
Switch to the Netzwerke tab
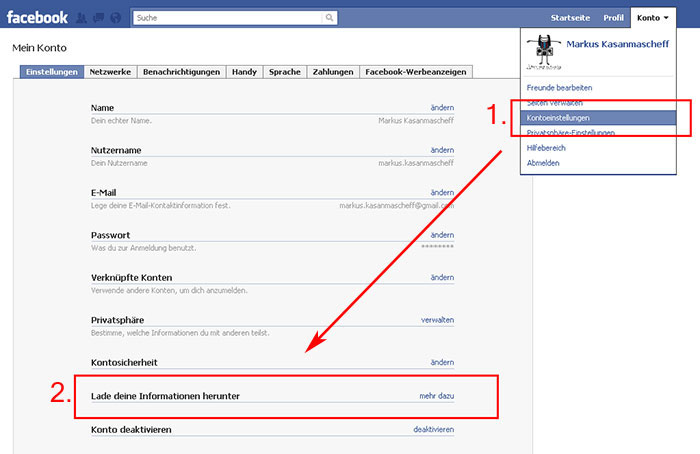110,72
